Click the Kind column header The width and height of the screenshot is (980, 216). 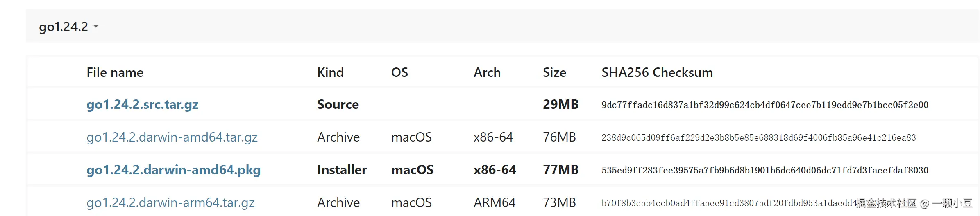(x=330, y=73)
